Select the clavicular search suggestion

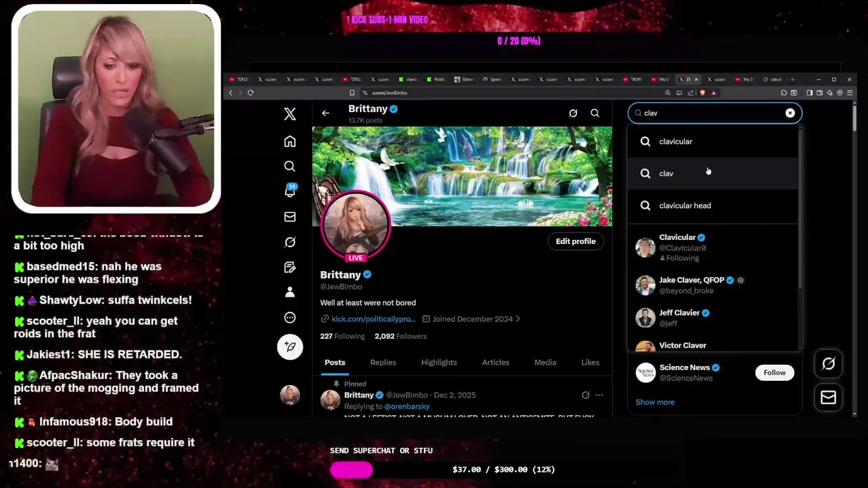pos(713,142)
